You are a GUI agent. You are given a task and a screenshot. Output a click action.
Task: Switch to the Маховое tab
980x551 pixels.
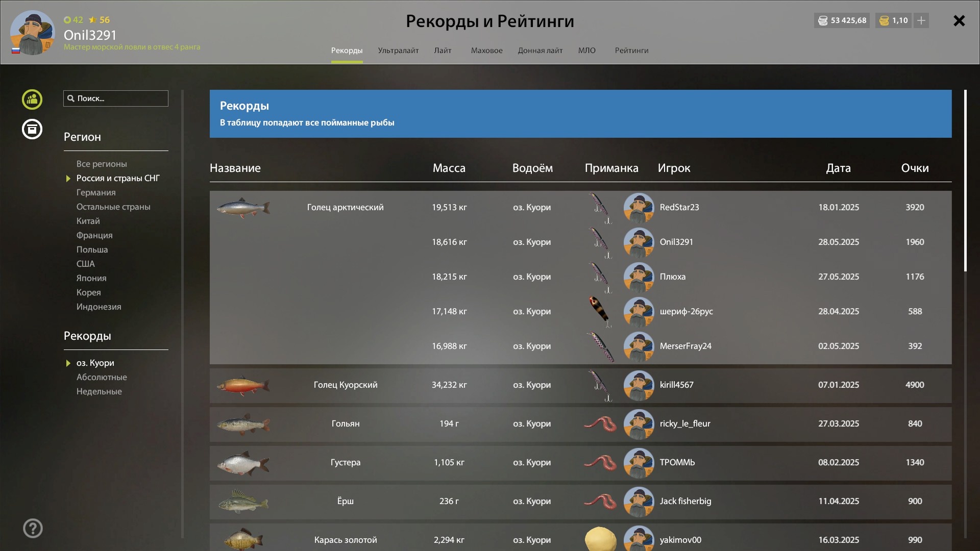(486, 51)
